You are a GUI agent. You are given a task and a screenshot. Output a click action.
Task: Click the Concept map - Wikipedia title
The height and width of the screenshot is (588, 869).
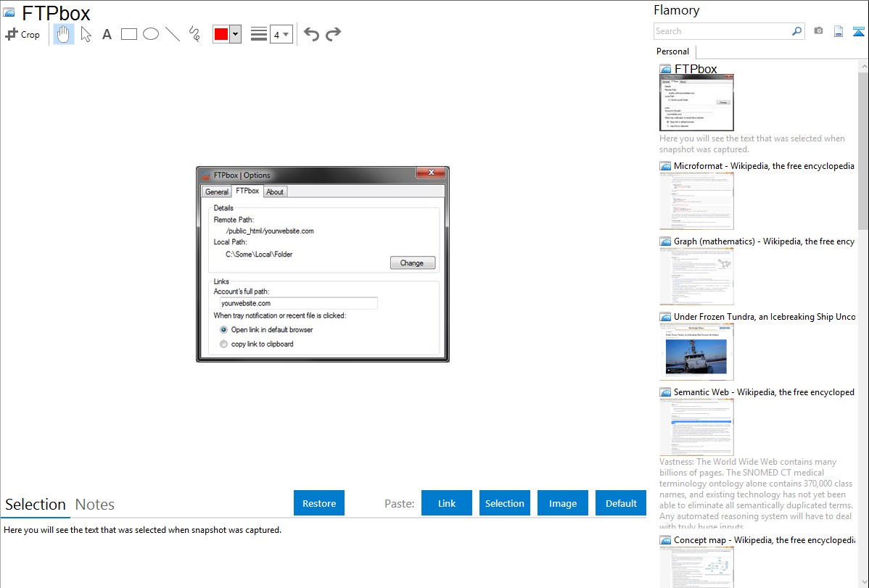765,539
